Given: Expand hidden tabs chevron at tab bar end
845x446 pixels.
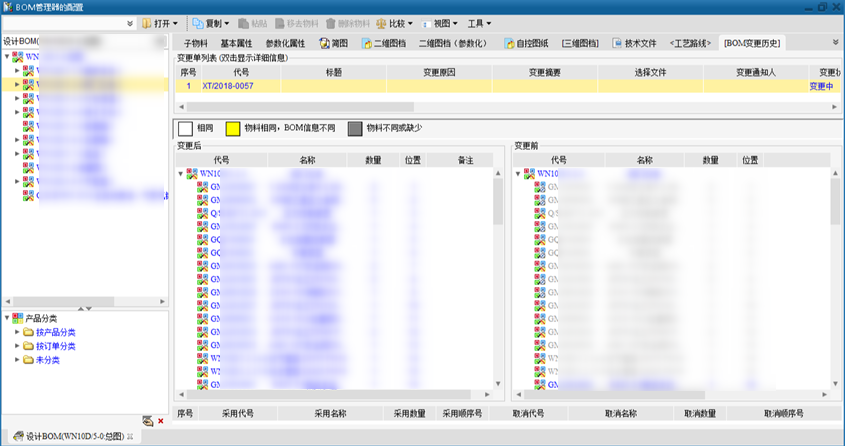Looking at the screenshot, I should point(836,42).
